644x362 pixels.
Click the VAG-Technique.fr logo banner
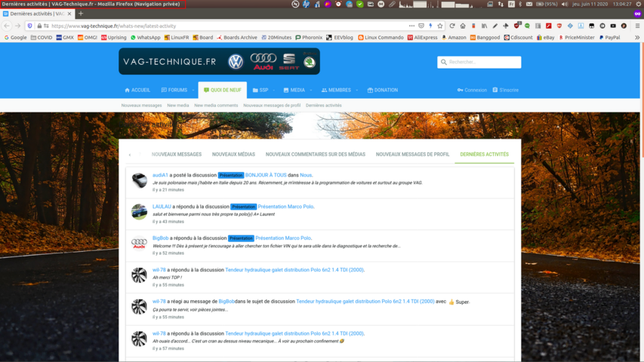[219, 61]
